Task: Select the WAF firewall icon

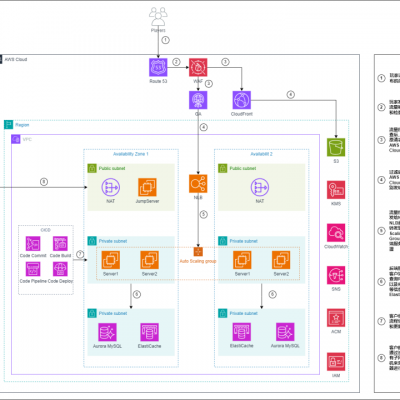Action: [x=198, y=67]
